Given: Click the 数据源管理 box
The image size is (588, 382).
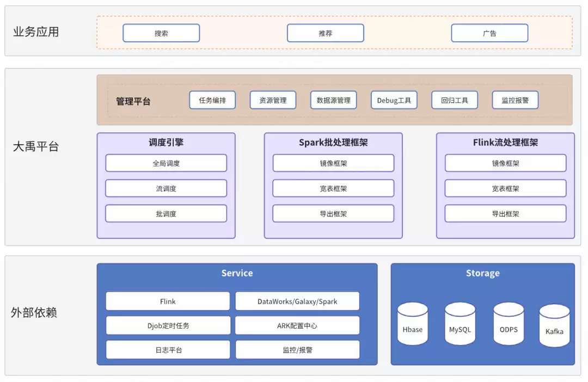Looking at the screenshot, I should pyautogui.click(x=334, y=100).
